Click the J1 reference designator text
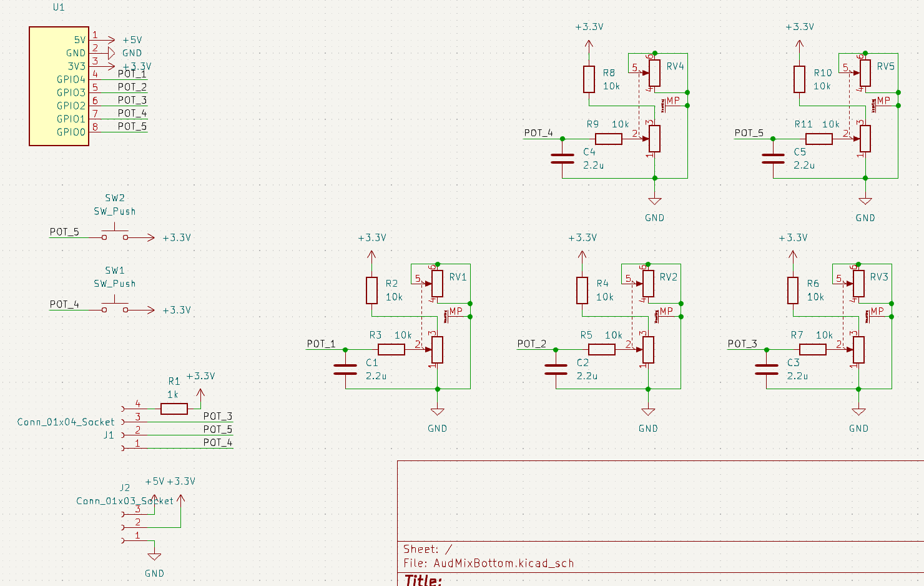 pos(109,435)
